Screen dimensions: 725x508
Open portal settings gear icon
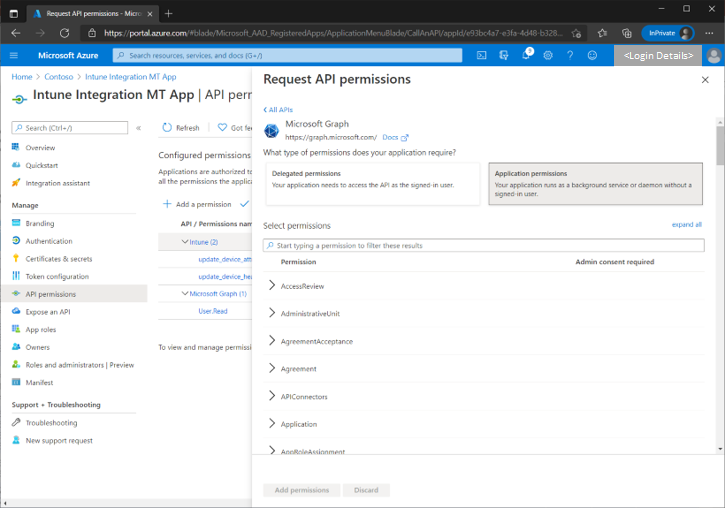click(x=548, y=55)
